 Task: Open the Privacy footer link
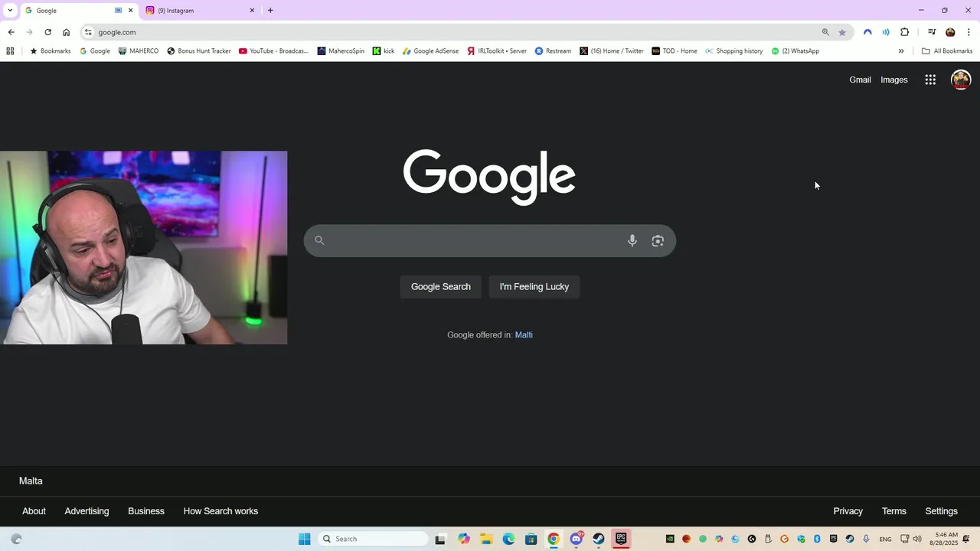pyautogui.click(x=848, y=511)
